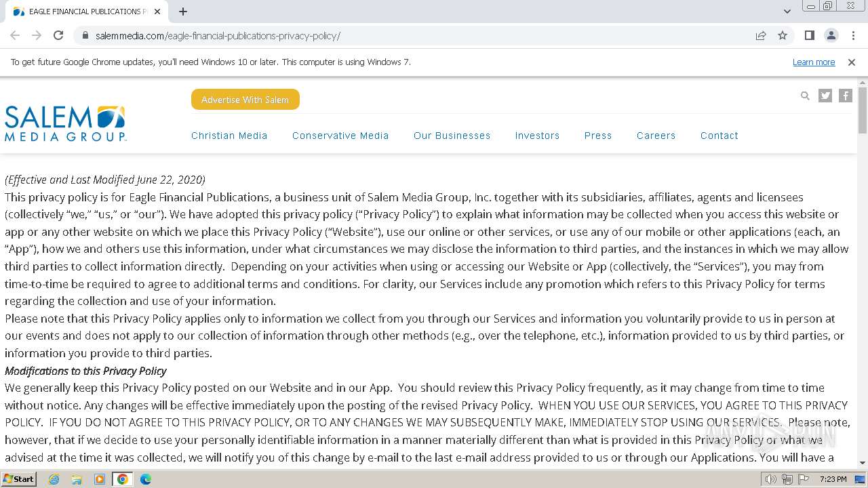Launch Microsoft Edge from taskbar
868x488 pixels.
coord(146,479)
